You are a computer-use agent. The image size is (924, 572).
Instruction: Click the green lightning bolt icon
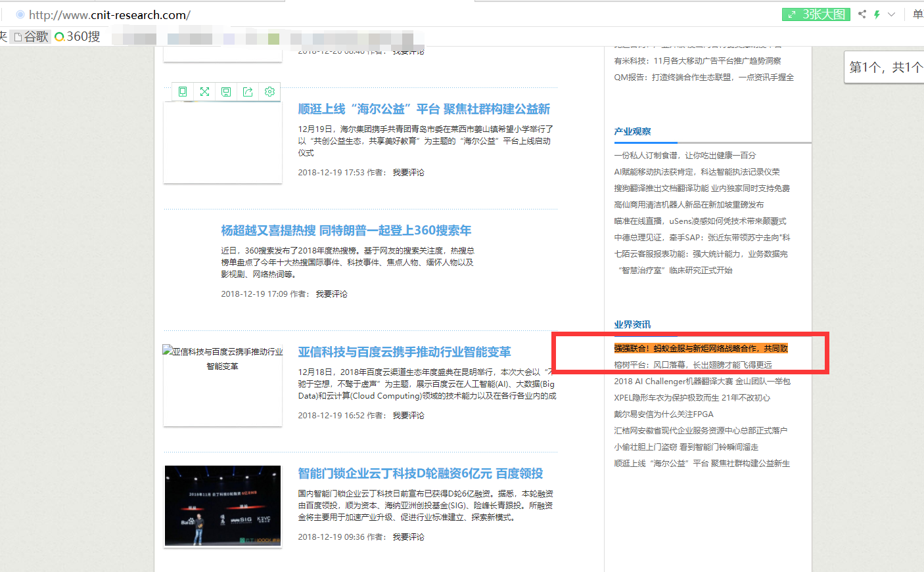pyautogui.click(x=877, y=14)
